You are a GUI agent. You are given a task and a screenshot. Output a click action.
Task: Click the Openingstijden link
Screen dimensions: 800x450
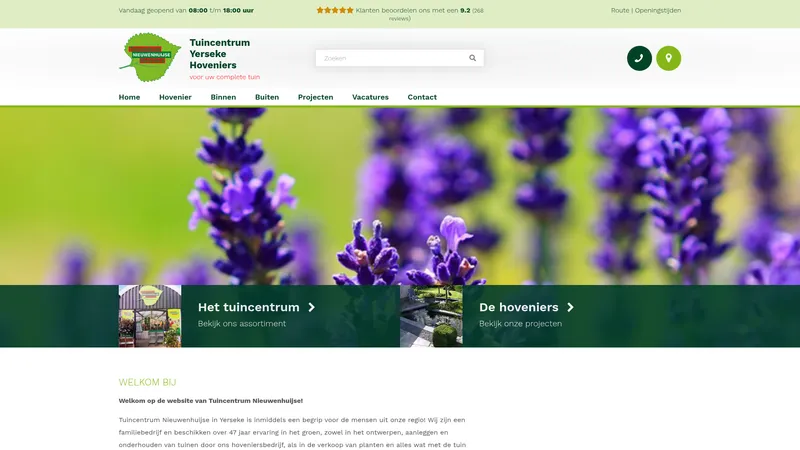click(658, 10)
